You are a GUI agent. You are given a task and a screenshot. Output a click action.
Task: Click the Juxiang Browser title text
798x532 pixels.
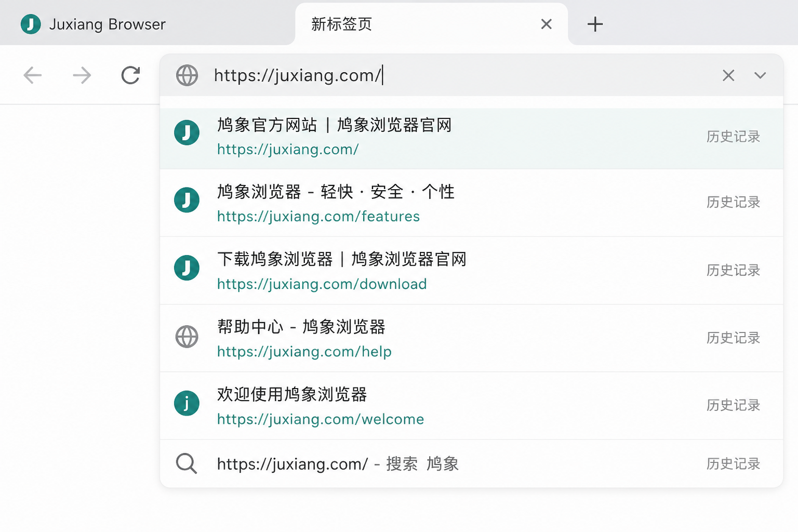click(108, 24)
